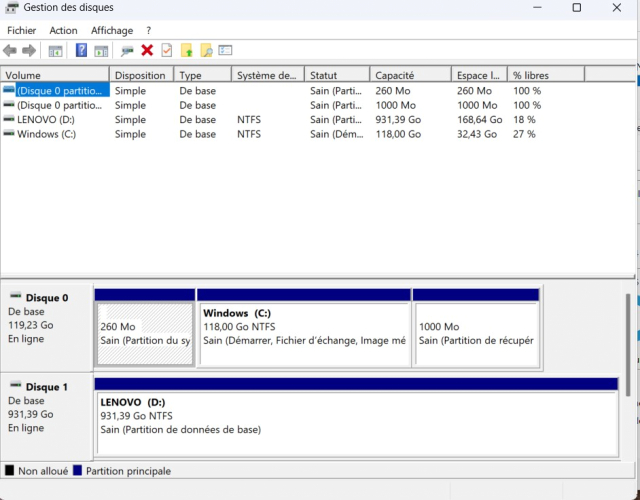Open the Affichage menu
This screenshot has height=500, width=640.
tap(112, 30)
